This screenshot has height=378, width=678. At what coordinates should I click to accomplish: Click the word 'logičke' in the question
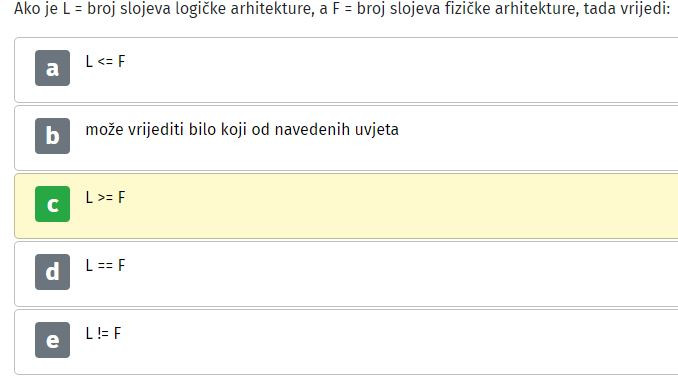201,8
